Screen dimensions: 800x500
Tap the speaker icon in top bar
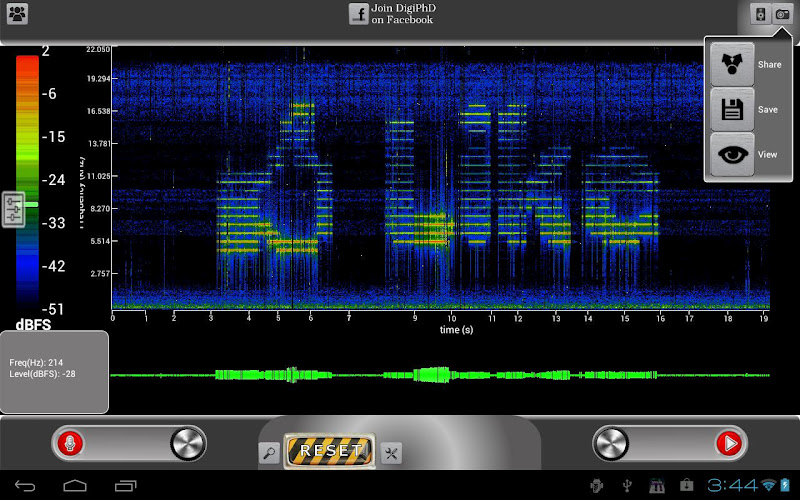click(760, 14)
